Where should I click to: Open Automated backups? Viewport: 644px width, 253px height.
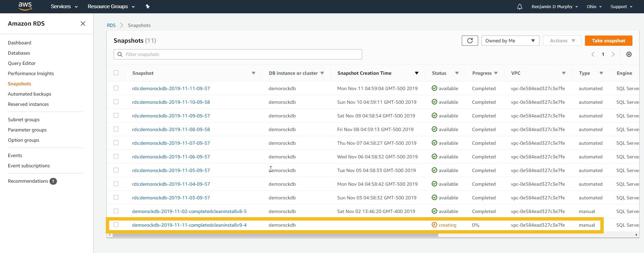point(29,94)
